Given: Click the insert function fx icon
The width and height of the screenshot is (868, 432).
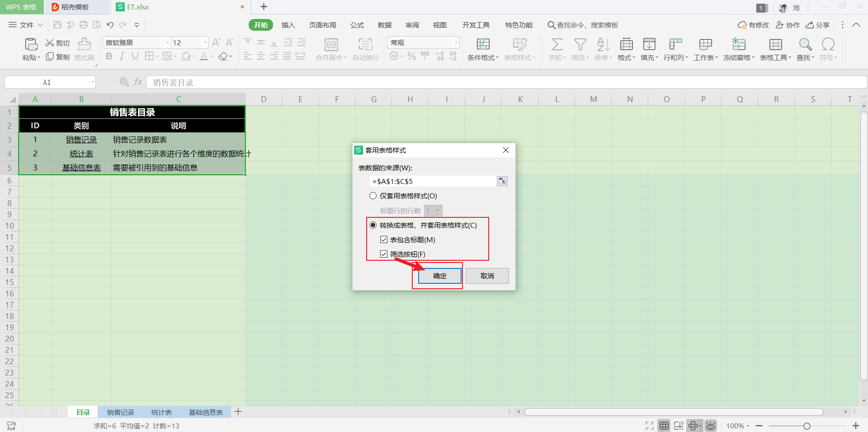Looking at the screenshot, I should (138, 82).
